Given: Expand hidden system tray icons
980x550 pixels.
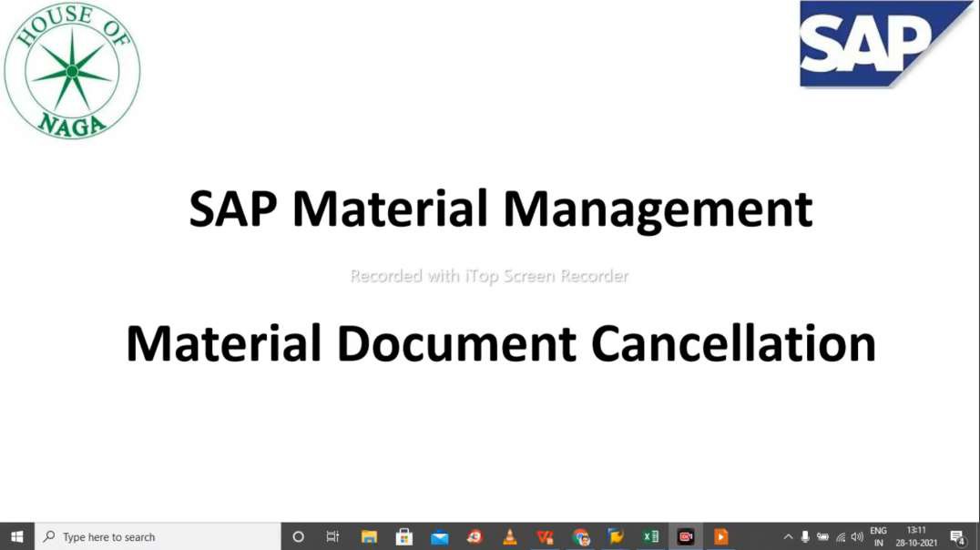Looking at the screenshot, I should point(788,536).
